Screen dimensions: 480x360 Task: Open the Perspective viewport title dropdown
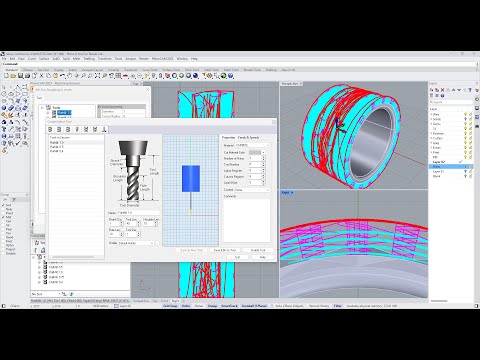point(301,84)
